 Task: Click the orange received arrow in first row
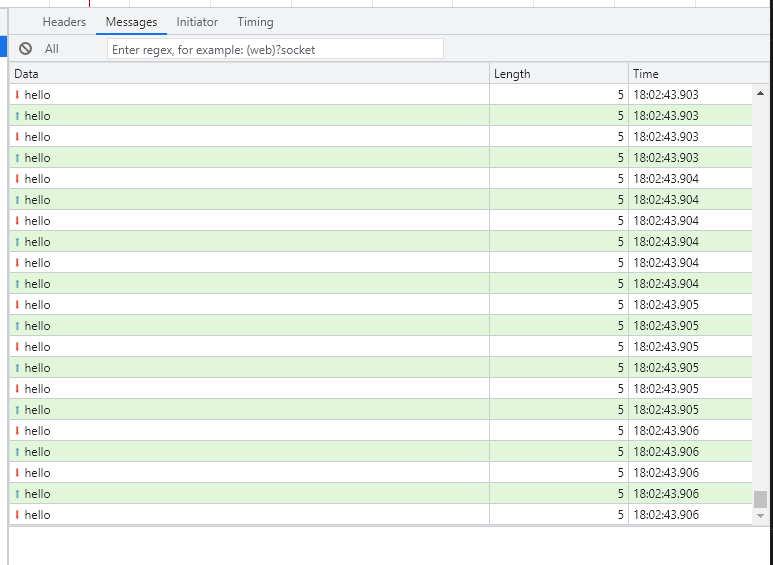tap(17, 95)
